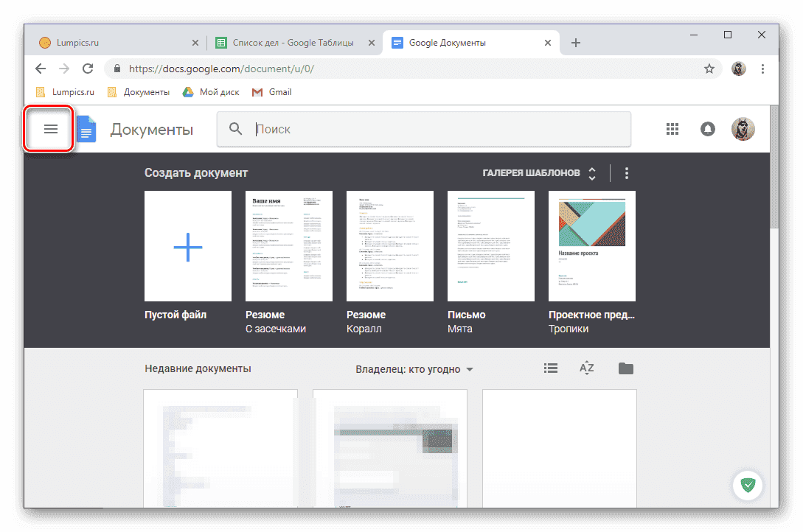Expand the template gallery with the chevron
803x532 pixels.
[x=591, y=172]
